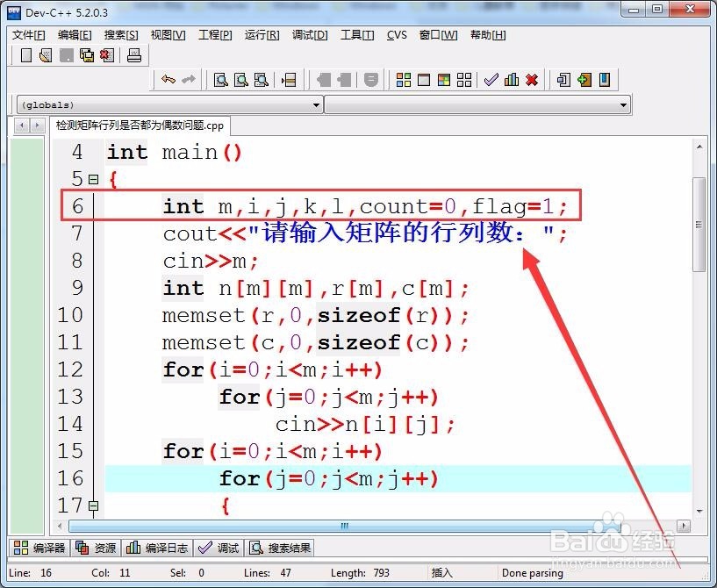Screen dimensions: 717x588
Task: Open the 搜索[S] menu
Action: 121,35
